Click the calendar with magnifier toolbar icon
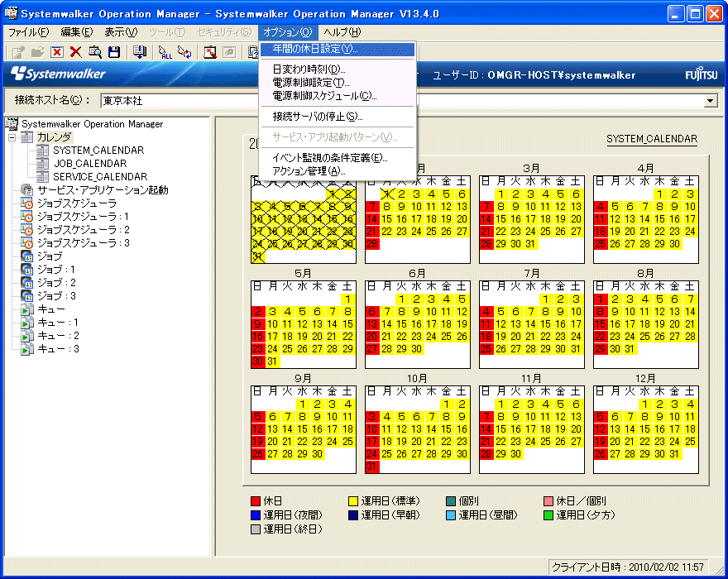This screenshot has width=728, height=579. [x=94, y=52]
